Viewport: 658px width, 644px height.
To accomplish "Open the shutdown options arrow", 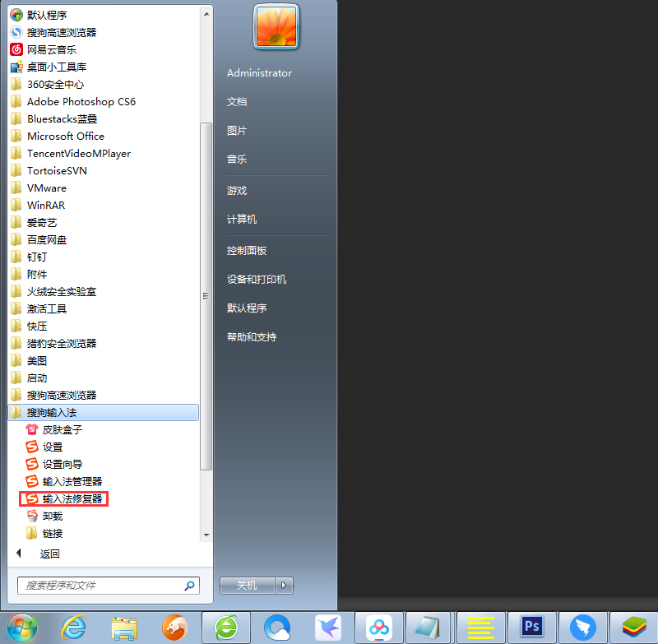I will pyautogui.click(x=284, y=585).
